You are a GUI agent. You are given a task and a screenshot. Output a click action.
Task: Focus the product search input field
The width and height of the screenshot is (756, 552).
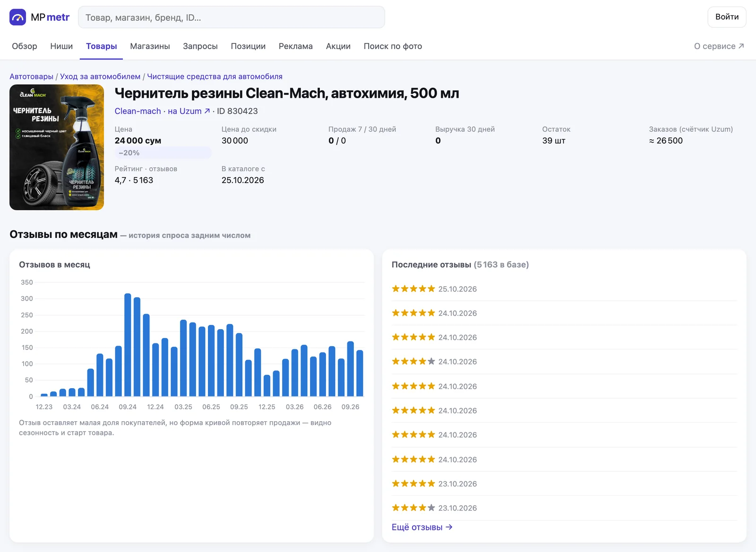[232, 17]
